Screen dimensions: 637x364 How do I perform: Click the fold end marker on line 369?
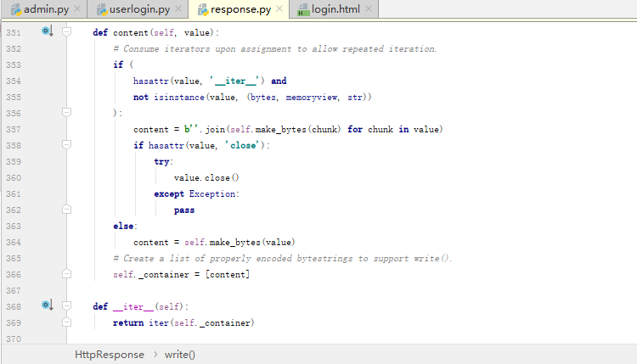[66, 322]
